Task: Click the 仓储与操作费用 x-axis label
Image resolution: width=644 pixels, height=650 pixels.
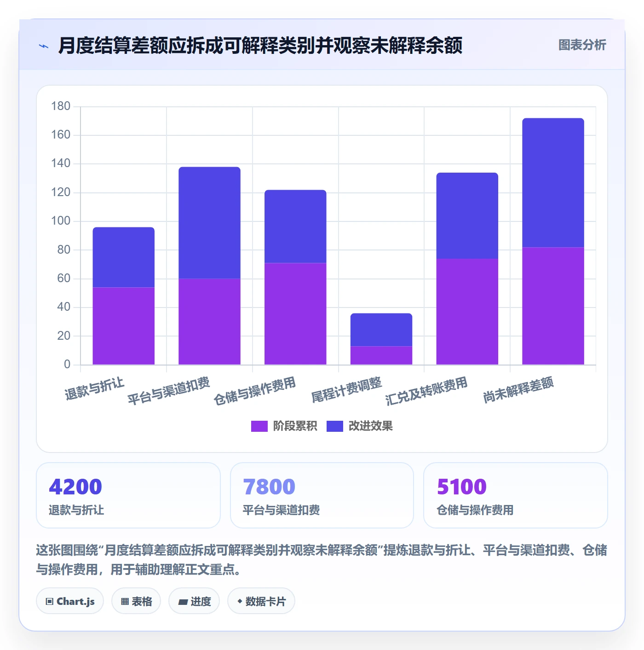Action: tap(255, 391)
